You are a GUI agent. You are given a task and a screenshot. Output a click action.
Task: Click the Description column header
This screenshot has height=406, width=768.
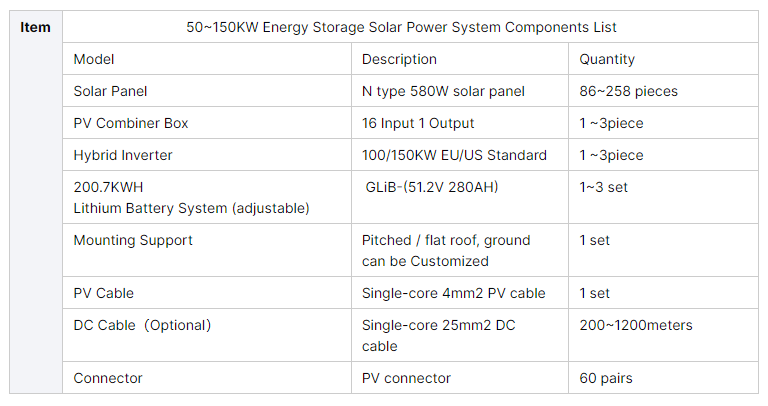pos(460,59)
